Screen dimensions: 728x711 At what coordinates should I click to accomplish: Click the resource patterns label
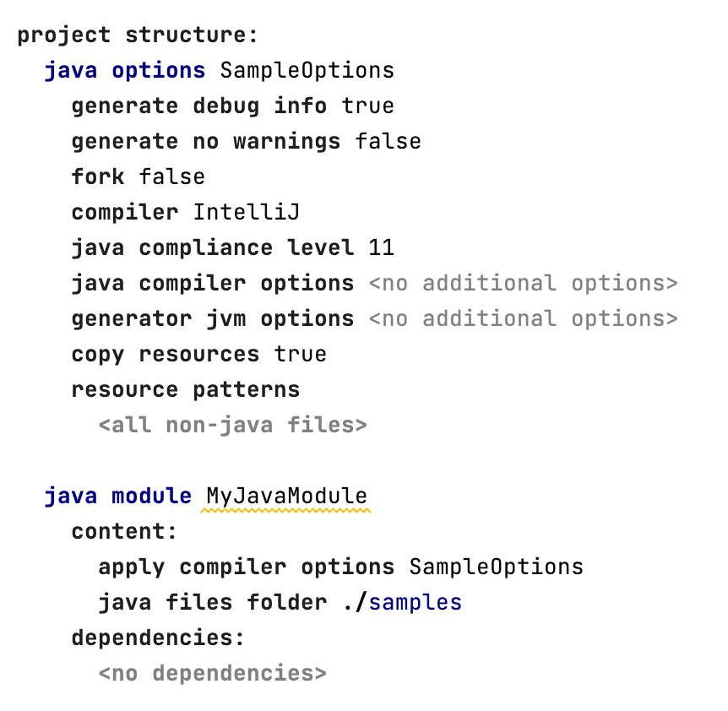tap(185, 389)
